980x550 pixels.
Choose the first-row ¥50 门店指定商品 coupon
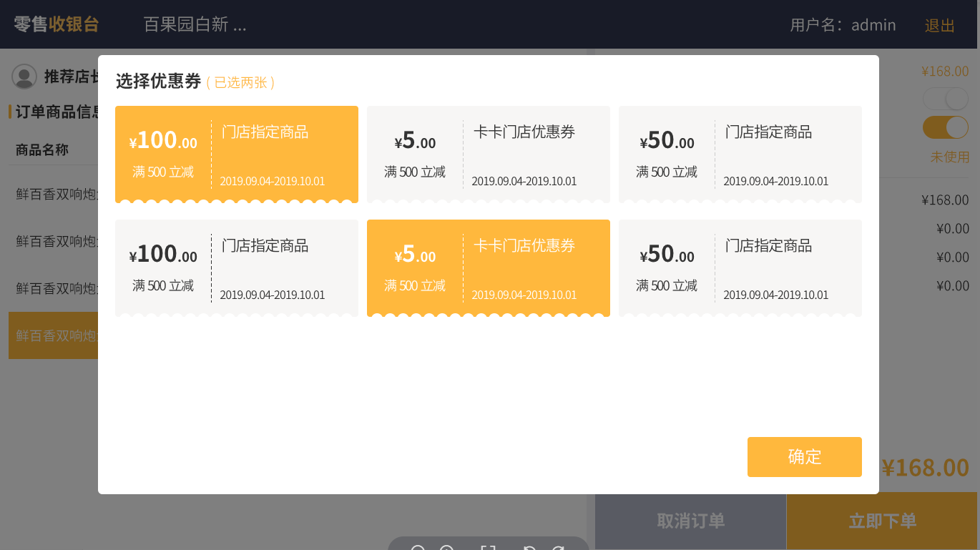740,154
